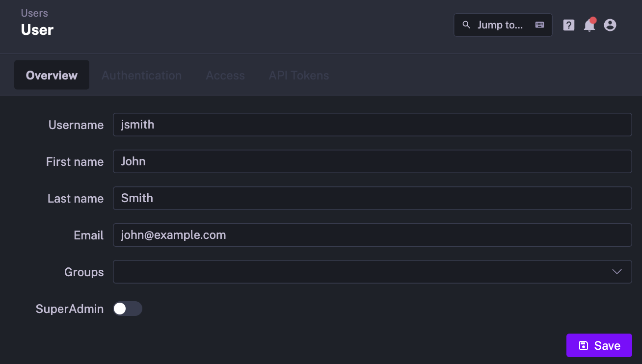Click the magnifying glass search icon
642x364 pixels.
click(466, 25)
